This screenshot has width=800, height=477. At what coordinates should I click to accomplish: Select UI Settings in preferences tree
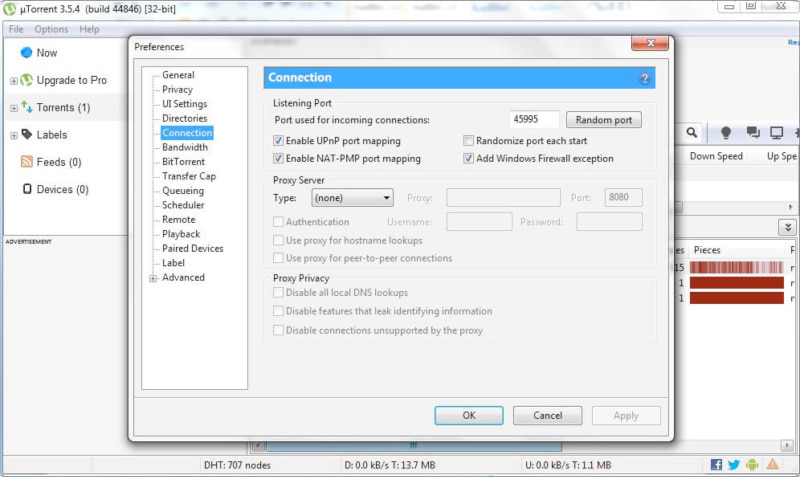[x=184, y=104]
